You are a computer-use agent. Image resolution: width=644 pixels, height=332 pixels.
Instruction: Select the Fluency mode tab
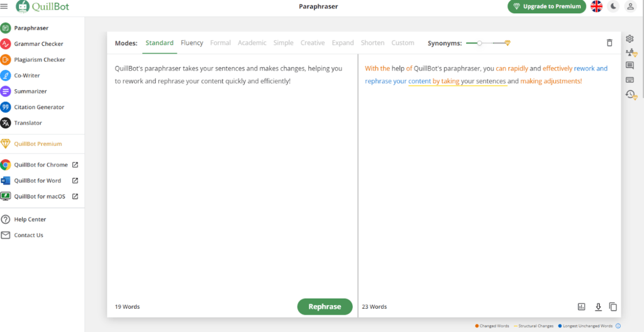(192, 43)
